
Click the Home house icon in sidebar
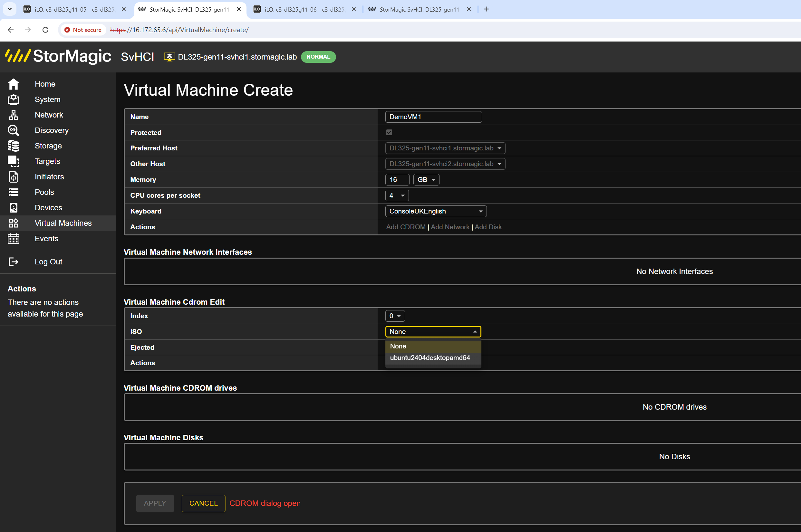[14, 84]
